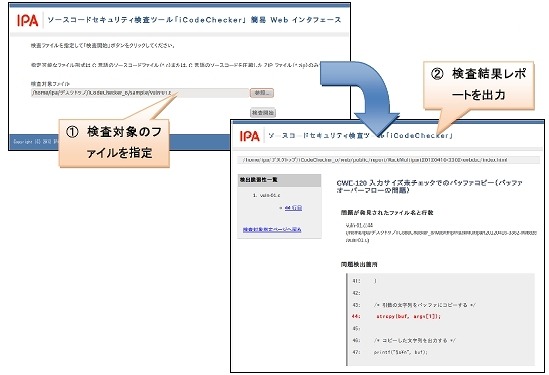Select vuln-01.c in the detected vulnerabilities list
This screenshot has height=375, width=549.
(270, 195)
